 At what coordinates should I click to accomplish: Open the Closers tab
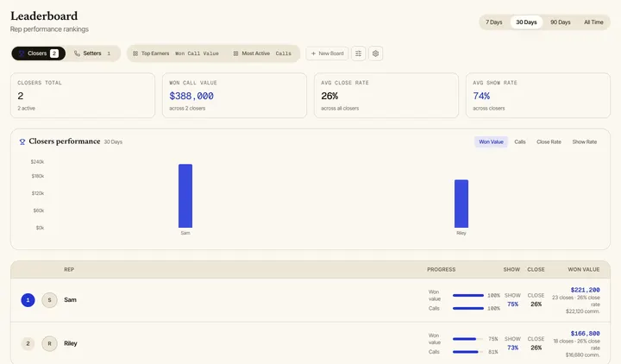tap(39, 53)
